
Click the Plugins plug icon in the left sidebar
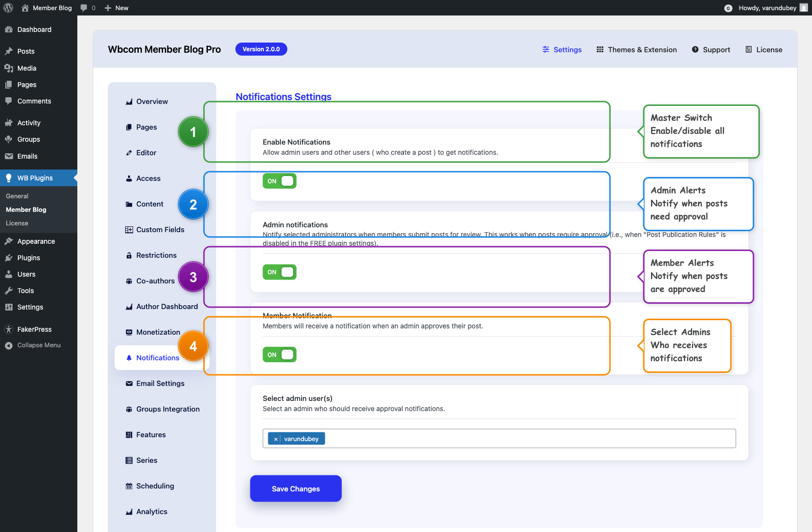9,258
